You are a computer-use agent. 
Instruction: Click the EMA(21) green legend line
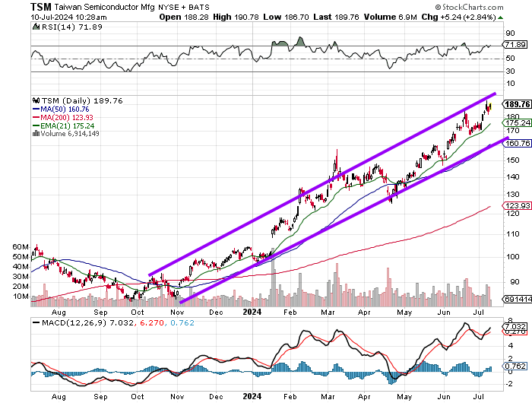pyautogui.click(x=35, y=125)
